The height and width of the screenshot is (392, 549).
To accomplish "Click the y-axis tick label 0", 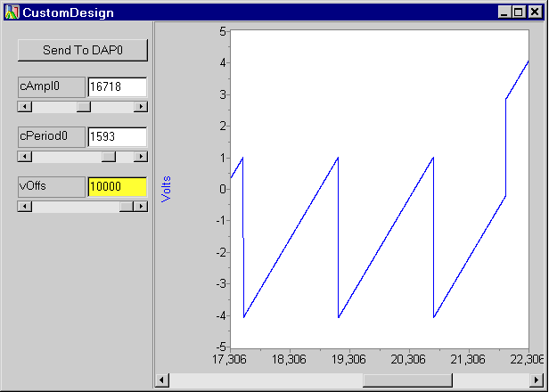I will pos(223,190).
